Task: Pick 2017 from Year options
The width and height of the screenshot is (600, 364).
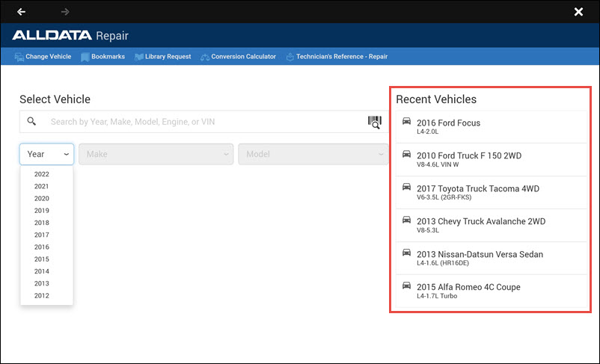Action: [x=42, y=235]
